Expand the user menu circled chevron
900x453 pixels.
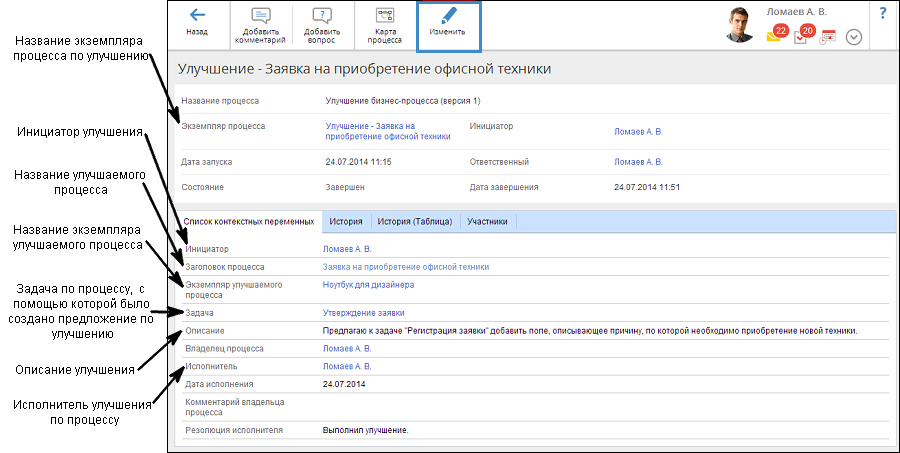point(853,37)
